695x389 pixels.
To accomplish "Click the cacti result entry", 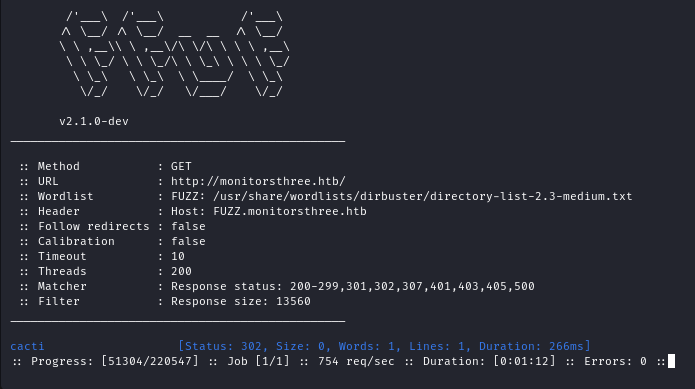I will tap(27, 346).
